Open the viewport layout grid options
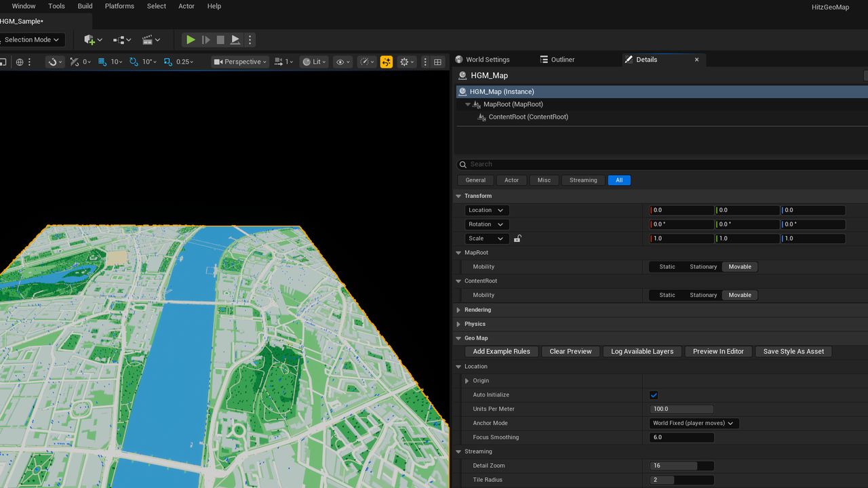This screenshot has width=868, height=488. click(x=438, y=62)
